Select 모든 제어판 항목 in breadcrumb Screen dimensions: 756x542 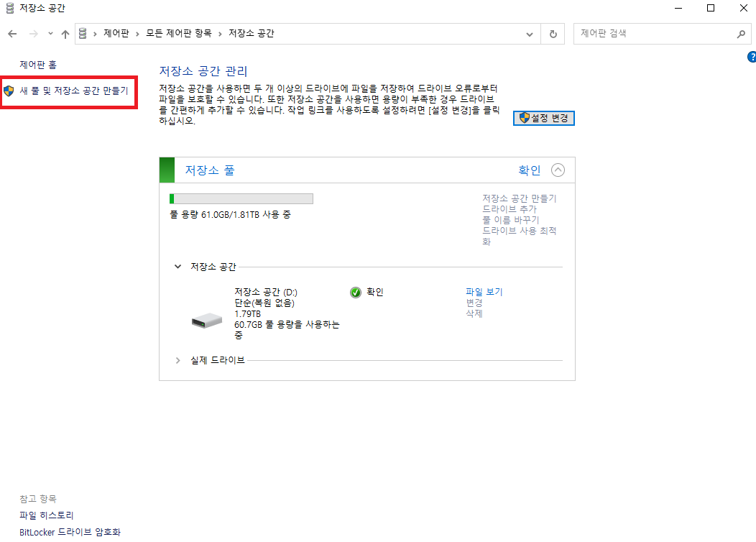coord(179,33)
